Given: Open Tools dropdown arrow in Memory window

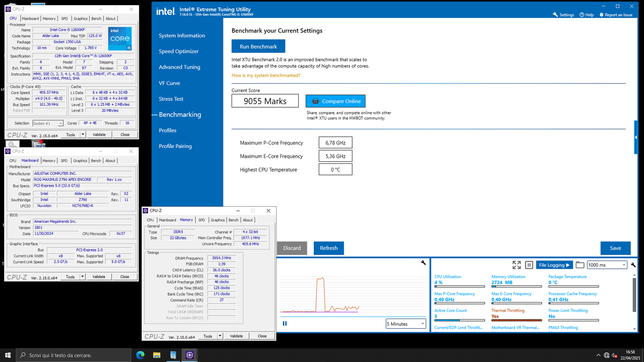Looking at the screenshot, I should click(x=220, y=336).
